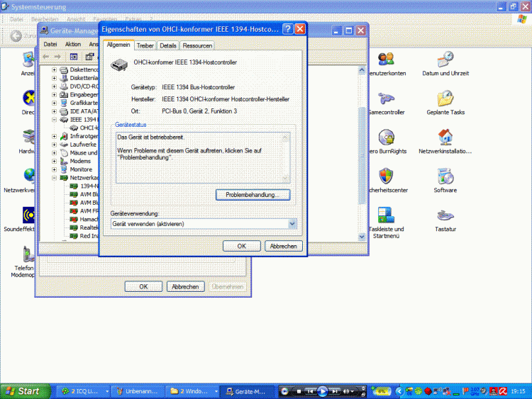Open Soundeffekt-Manager speaker icon
The height and width of the screenshot is (399, 532).
[x=29, y=215]
